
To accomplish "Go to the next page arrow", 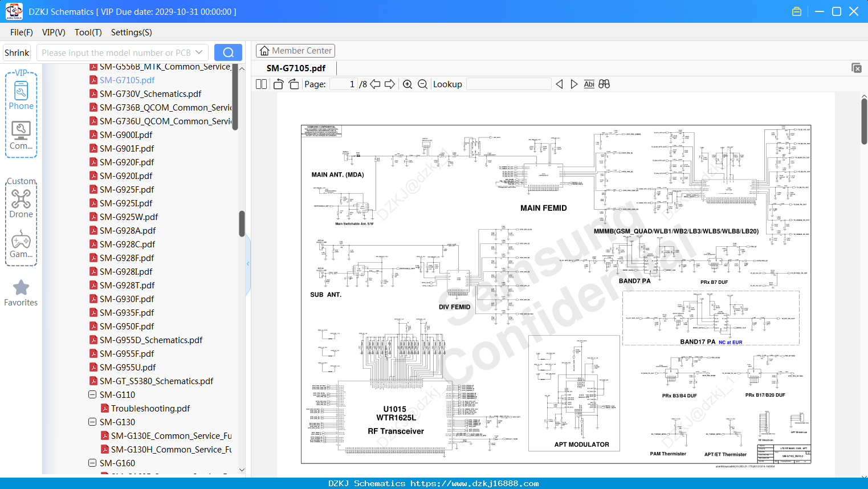I will 390,84.
